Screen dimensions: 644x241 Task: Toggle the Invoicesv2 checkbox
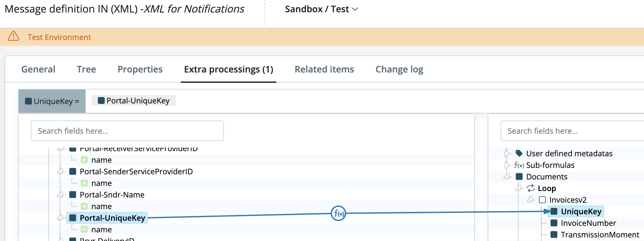click(x=542, y=200)
